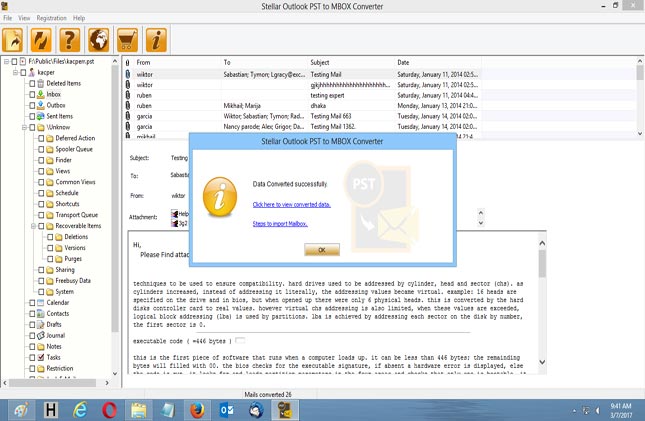Collapse the kacper mailbox tree node
This screenshot has width=645, height=421.
[15, 72]
